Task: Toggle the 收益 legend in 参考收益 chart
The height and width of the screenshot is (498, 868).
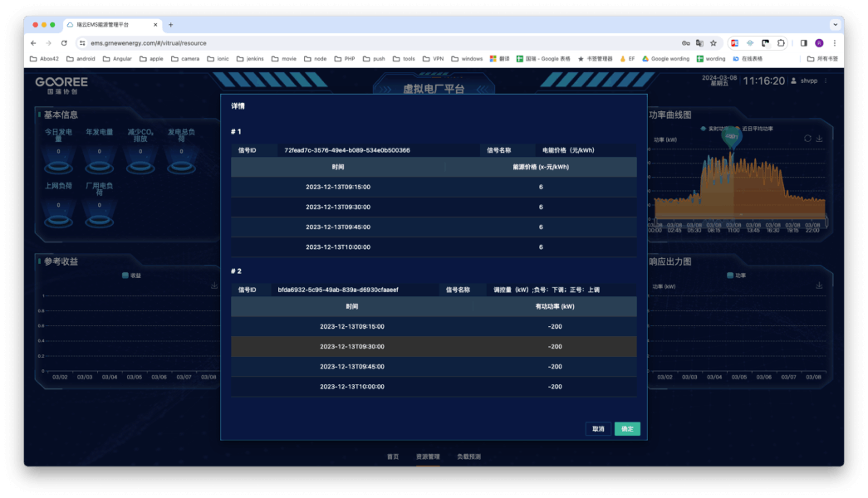Action: 131,275
